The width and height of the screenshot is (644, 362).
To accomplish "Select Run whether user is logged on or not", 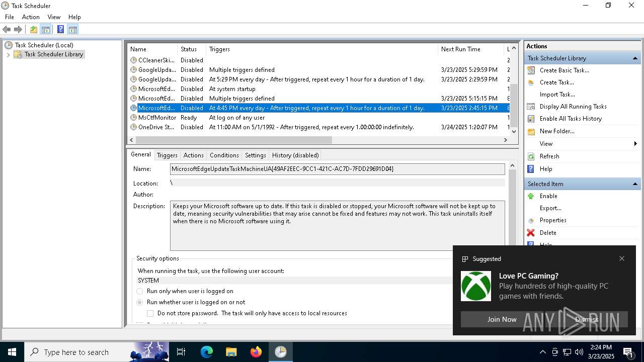I will pyautogui.click(x=140, y=302).
